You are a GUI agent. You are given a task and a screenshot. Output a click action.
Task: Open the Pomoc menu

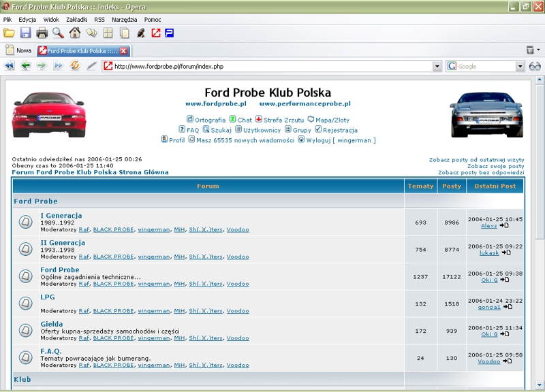pos(153,20)
